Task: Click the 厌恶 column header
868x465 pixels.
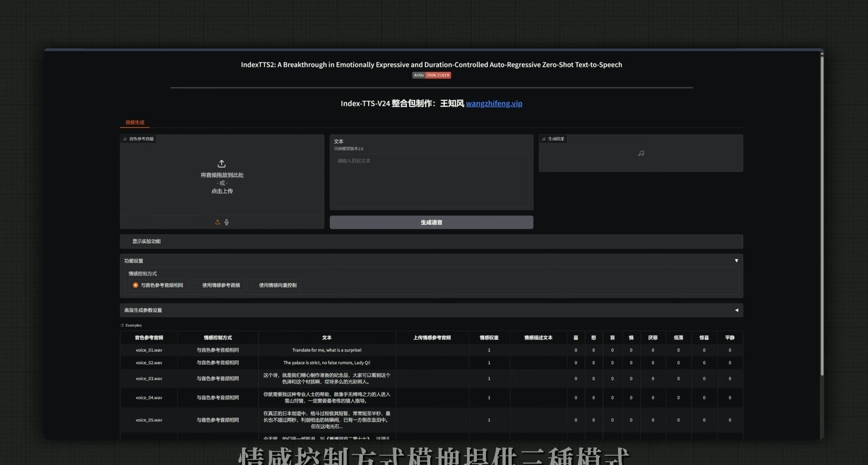Action: (653, 338)
